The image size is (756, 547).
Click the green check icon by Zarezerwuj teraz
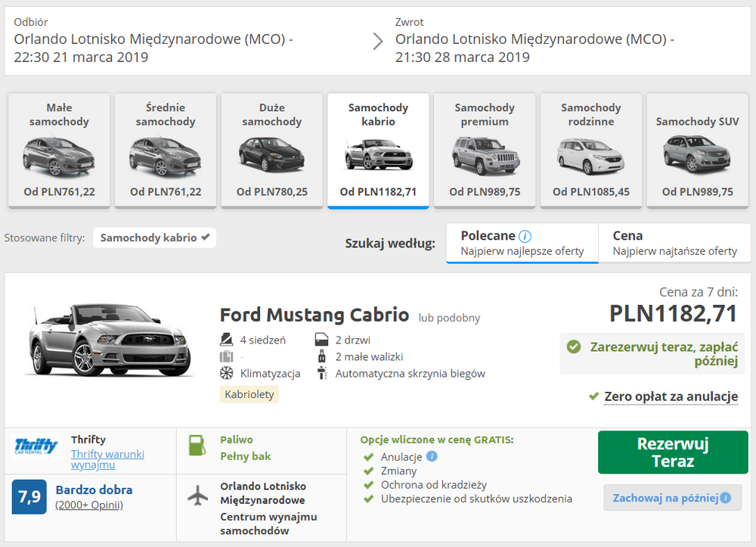[574, 347]
